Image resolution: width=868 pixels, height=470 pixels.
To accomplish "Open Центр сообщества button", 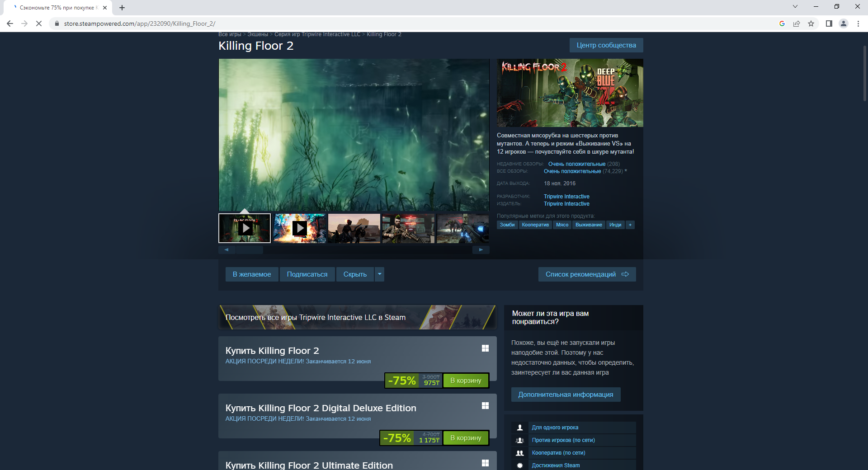I will pyautogui.click(x=606, y=45).
